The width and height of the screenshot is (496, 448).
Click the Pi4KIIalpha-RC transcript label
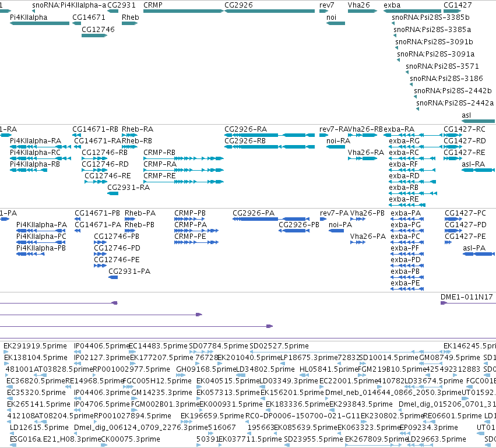point(35,153)
